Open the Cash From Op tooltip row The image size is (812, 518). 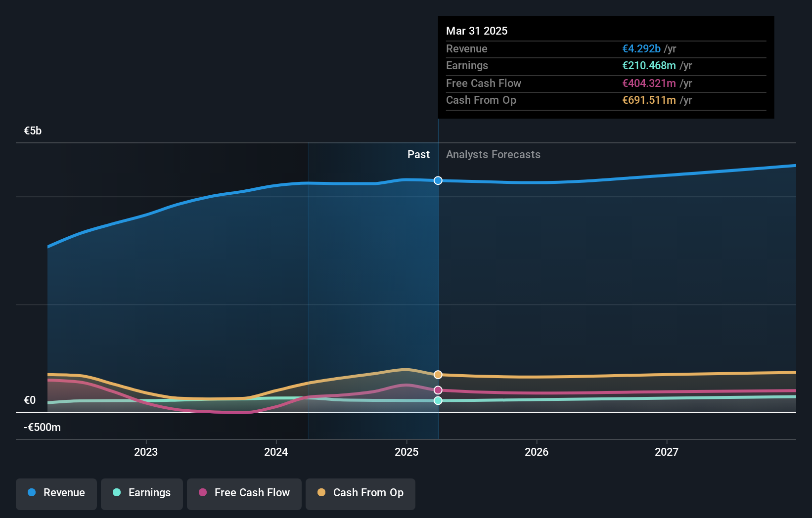[x=606, y=100]
